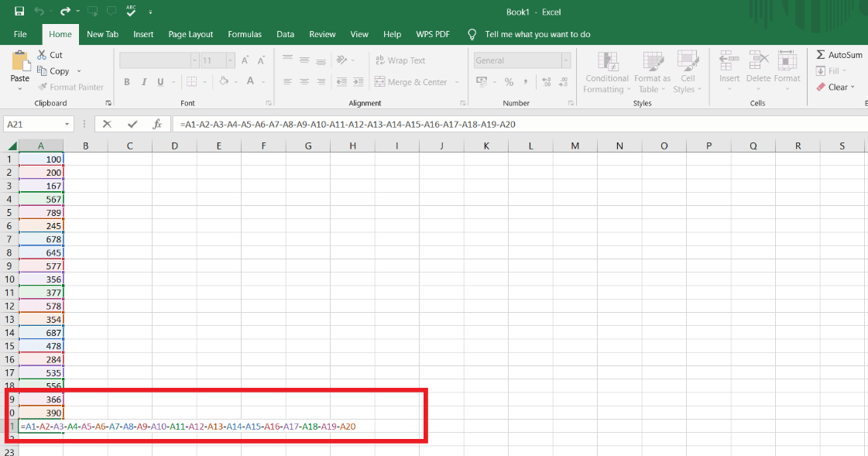Click the Orientation text-angle icon
This screenshot has height=456, width=868.
point(341,60)
